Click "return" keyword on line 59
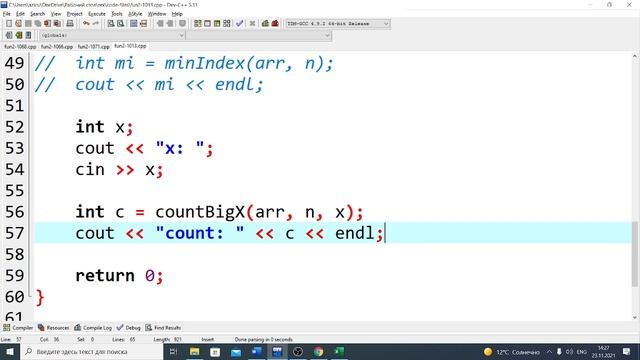640x360 pixels. pos(105,276)
